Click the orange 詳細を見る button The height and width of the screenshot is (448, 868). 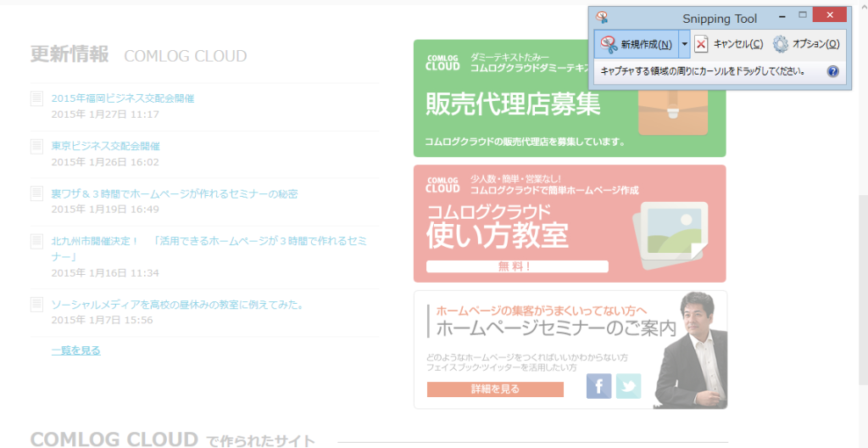point(495,389)
